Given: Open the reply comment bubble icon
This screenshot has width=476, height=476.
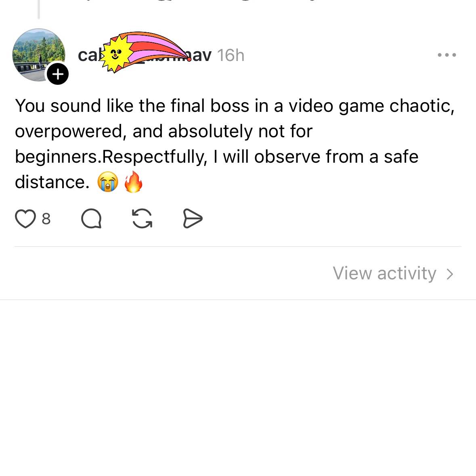Looking at the screenshot, I should 91,218.
